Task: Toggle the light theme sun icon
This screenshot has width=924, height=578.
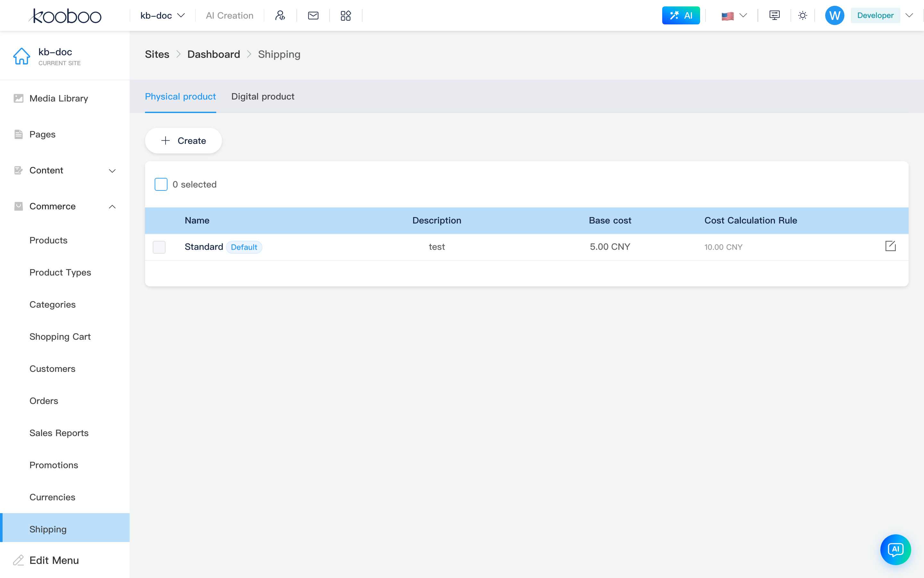Action: [x=803, y=15]
